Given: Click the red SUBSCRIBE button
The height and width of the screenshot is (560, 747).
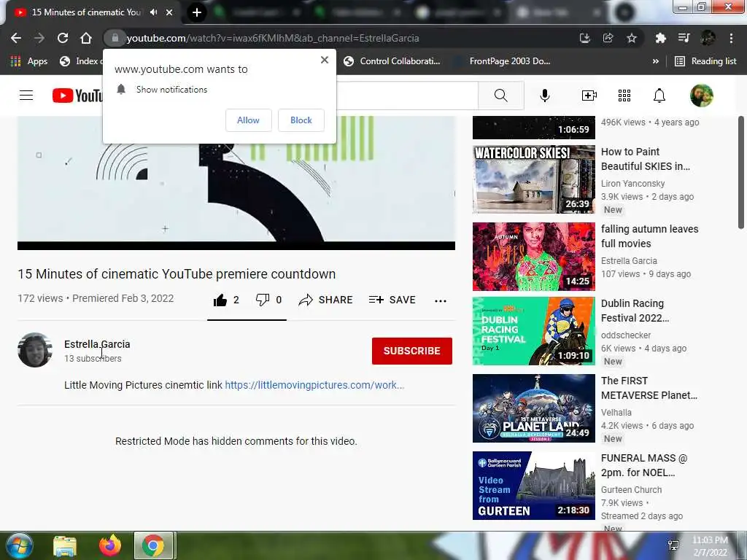Looking at the screenshot, I should click(x=411, y=351).
